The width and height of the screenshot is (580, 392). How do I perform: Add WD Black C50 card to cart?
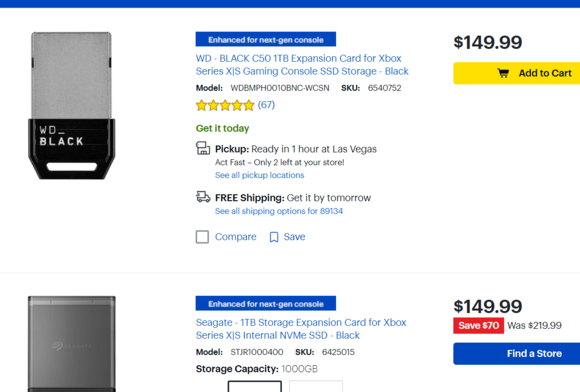(517, 73)
